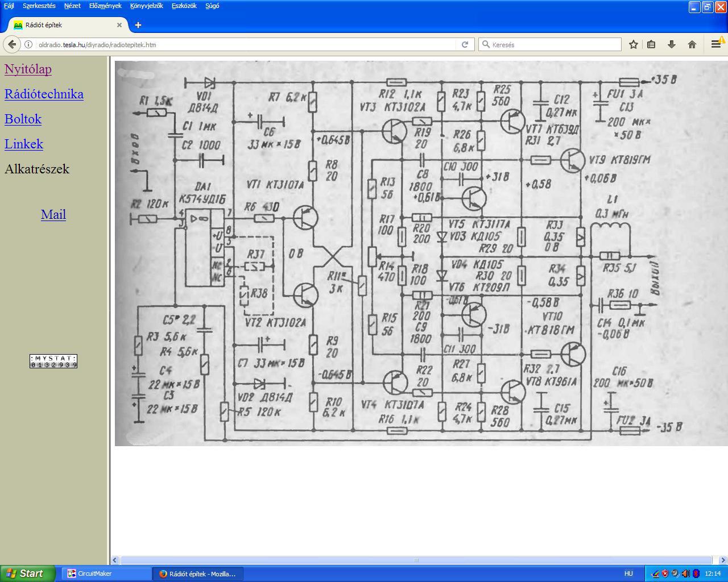Click the Bluetooth tray icon
The height and width of the screenshot is (582, 728).
(696, 573)
